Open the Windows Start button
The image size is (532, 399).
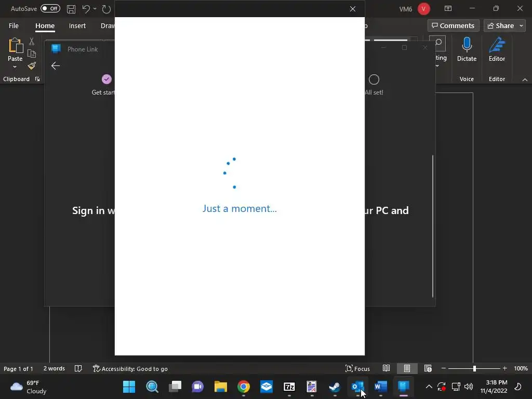click(129, 387)
